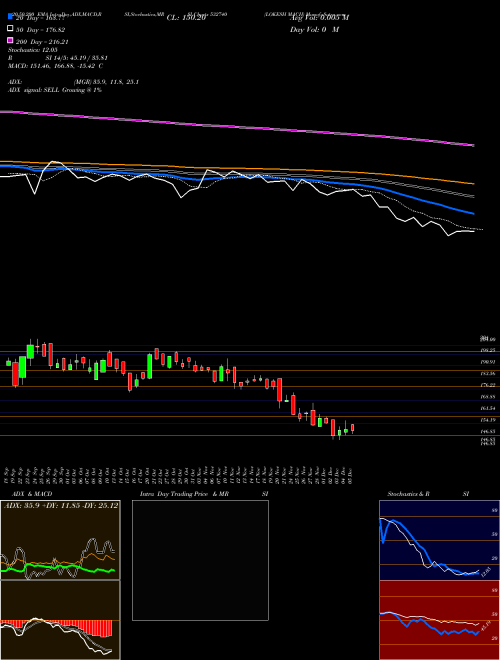Click the 161.54 price axis label
Viewport: 500px width, 660px height.
(x=488, y=408)
